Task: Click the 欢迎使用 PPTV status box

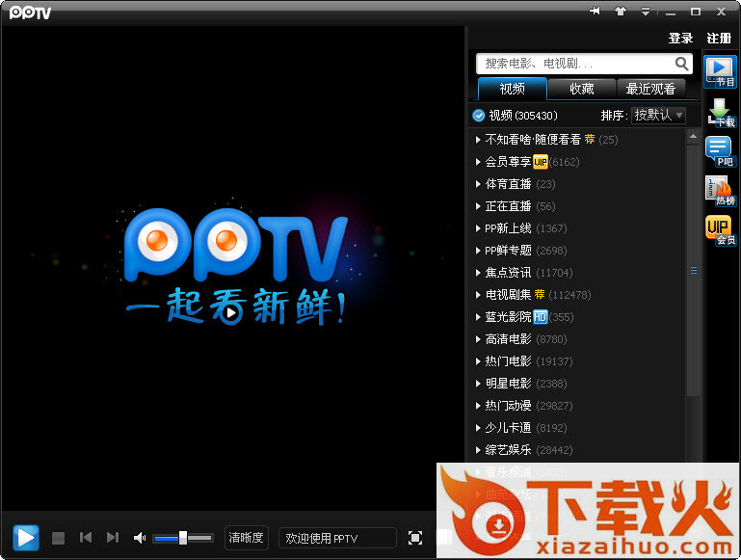Action: coord(337,538)
